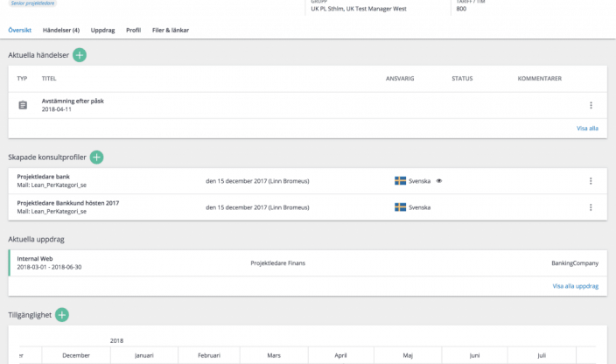Open the Filer & länkar tab
Viewport: 616px width, 364px height.
[171, 30]
